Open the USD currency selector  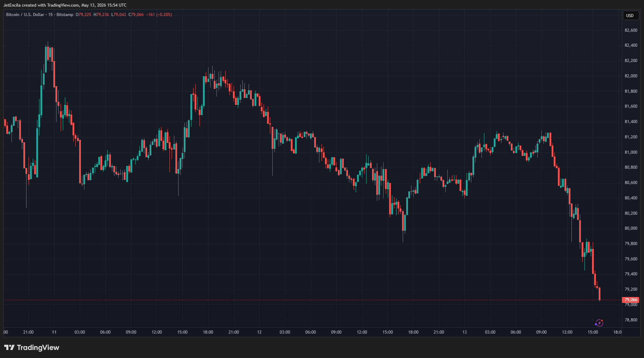click(x=630, y=15)
